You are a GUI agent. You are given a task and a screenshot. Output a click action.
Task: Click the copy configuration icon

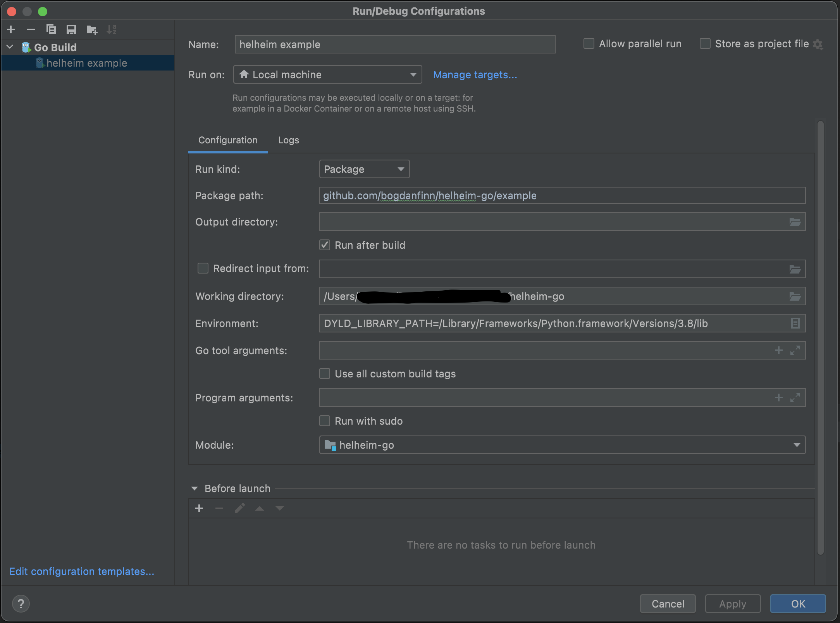click(x=50, y=29)
